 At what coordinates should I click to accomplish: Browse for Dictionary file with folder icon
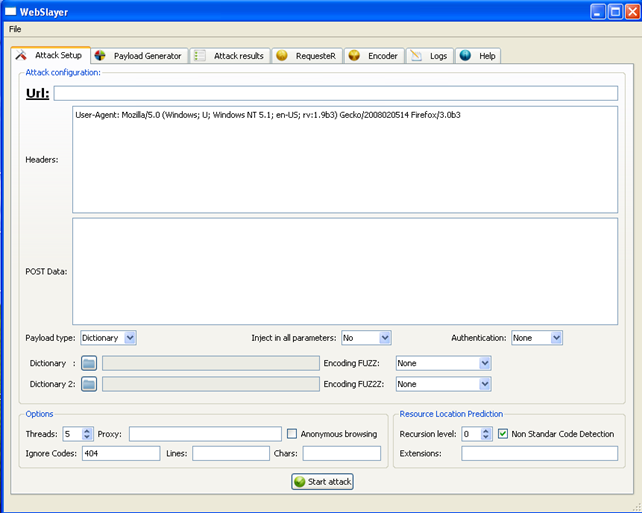[x=88, y=363]
